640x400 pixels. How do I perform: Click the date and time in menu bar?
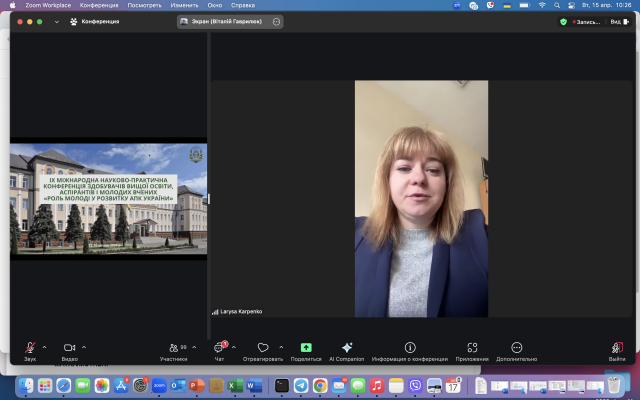tap(607, 5)
